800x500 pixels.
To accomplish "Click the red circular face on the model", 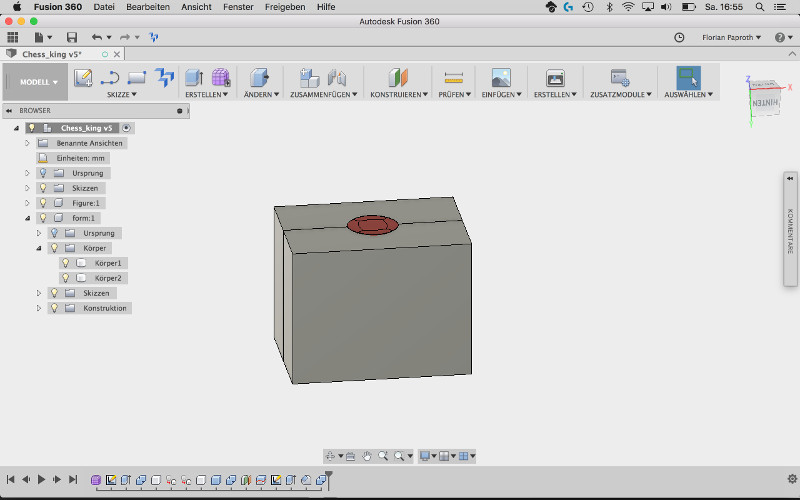I will coord(371,225).
